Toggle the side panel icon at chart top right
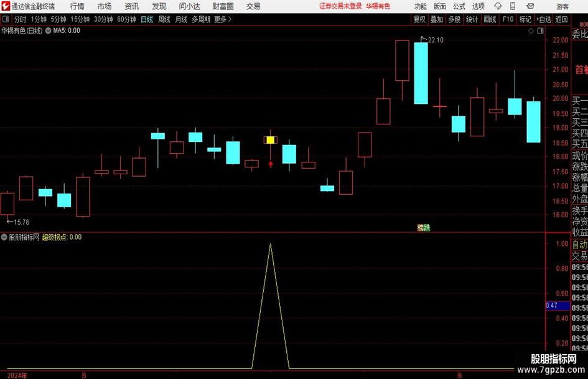This screenshot has height=379, width=588. (x=540, y=31)
